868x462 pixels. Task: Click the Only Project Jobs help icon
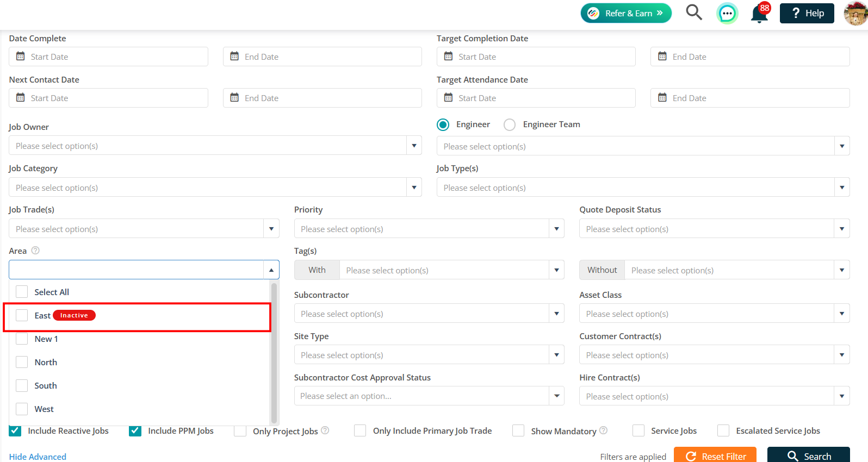[325, 430]
